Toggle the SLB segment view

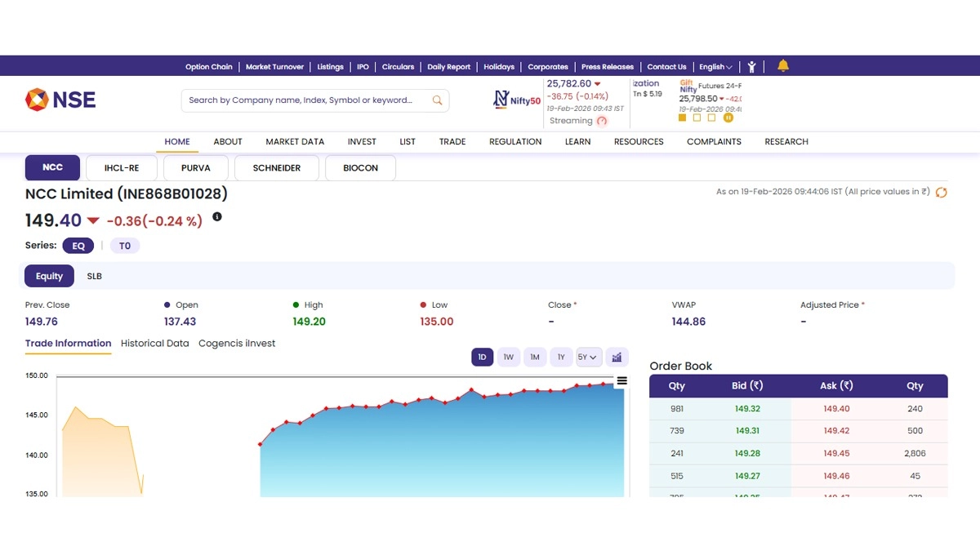click(x=95, y=276)
